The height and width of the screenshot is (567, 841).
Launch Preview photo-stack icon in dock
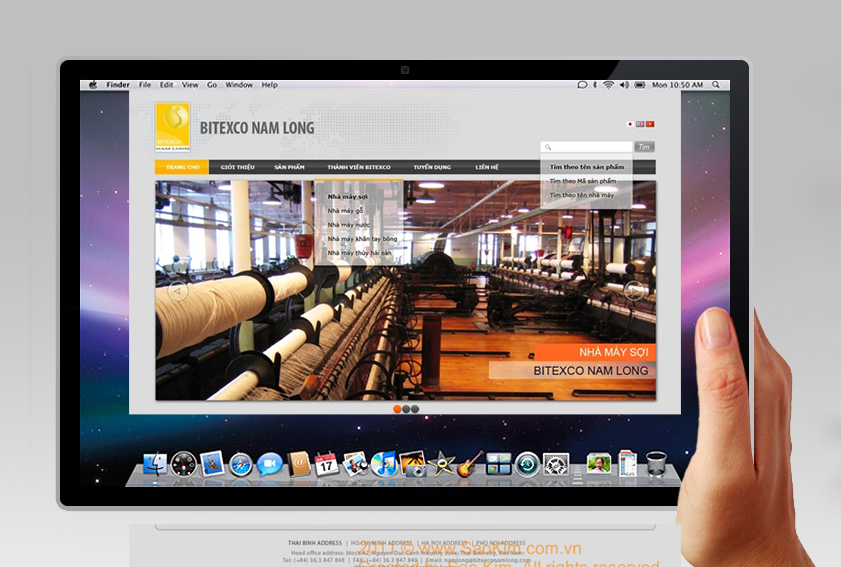(x=355, y=464)
